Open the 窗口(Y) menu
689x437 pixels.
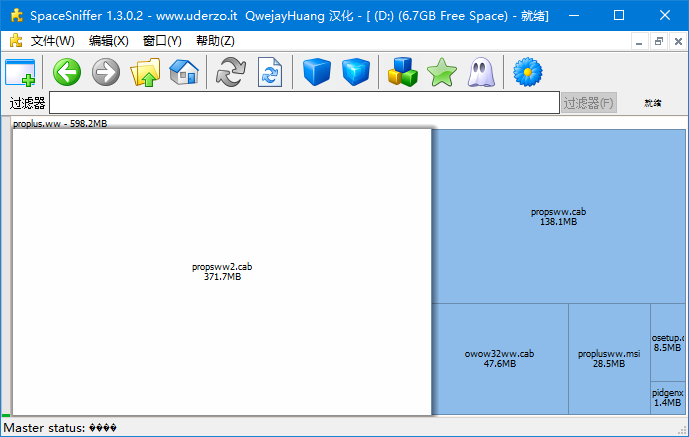pos(162,41)
